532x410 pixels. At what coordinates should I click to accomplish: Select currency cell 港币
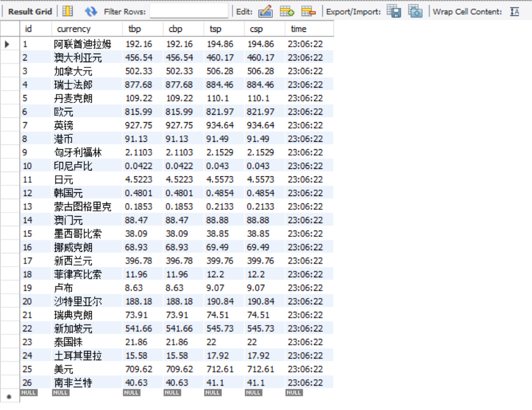(x=87, y=139)
